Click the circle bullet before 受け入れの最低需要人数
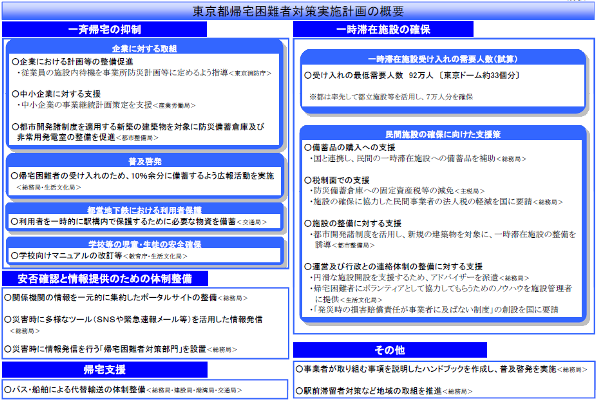597x400 pixels. tap(308, 75)
